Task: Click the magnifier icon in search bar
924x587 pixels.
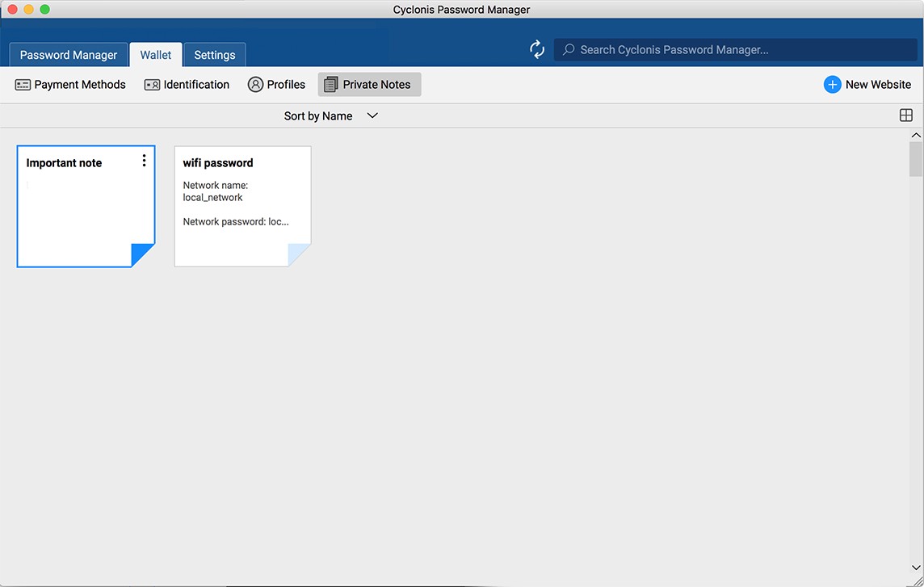Action: [x=569, y=50]
